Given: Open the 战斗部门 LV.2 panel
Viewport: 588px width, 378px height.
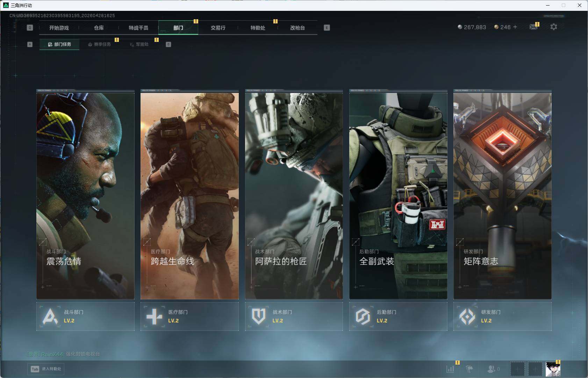Looking at the screenshot, I should (x=85, y=317).
